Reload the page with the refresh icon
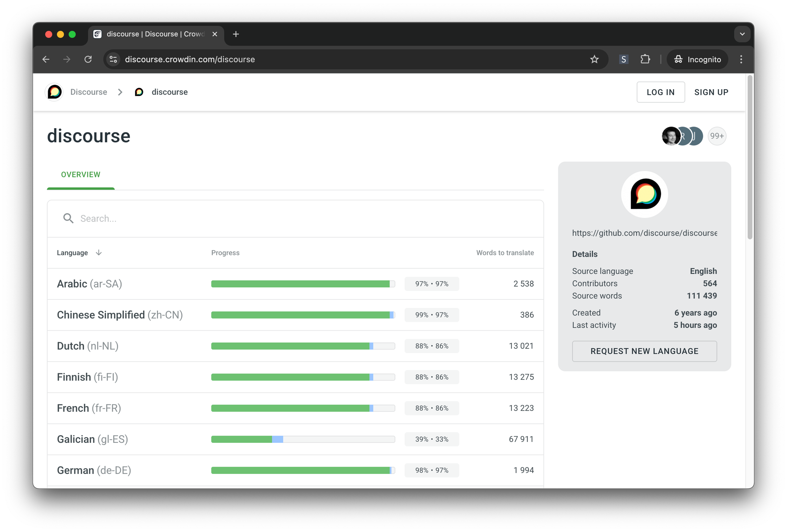The image size is (787, 532). point(88,59)
